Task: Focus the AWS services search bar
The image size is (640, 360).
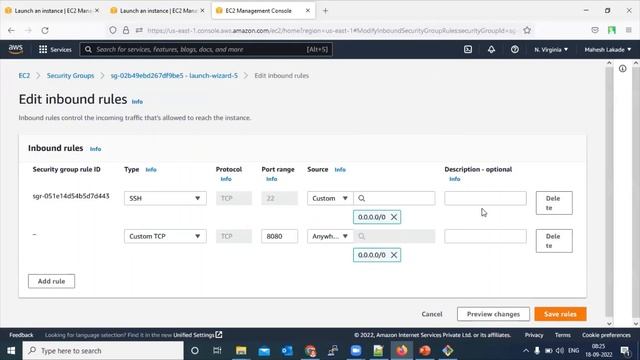Action: [x=206, y=49]
